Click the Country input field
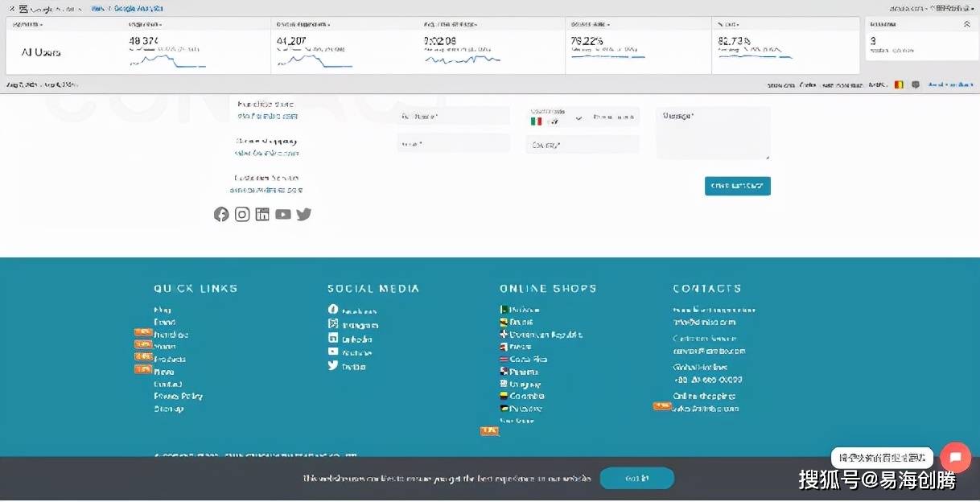This screenshot has width=980, height=502. tap(583, 145)
